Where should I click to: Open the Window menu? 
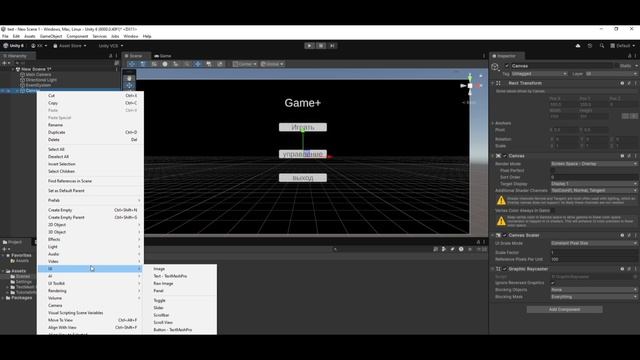(x=131, y=36)
